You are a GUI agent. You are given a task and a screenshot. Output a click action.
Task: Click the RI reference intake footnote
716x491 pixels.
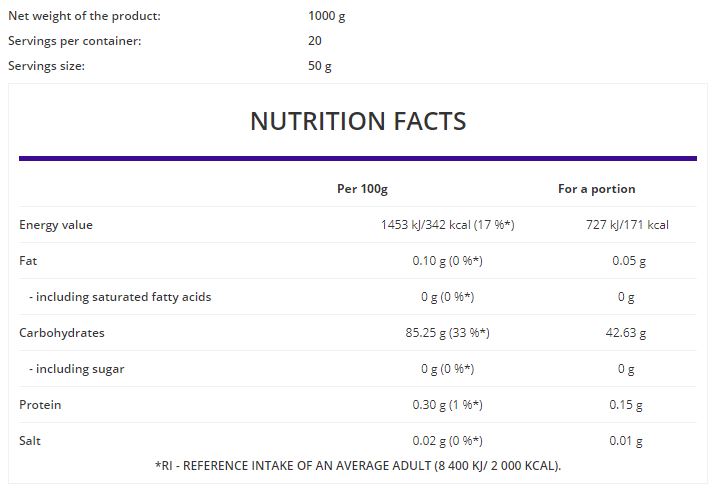pos(358,466)
